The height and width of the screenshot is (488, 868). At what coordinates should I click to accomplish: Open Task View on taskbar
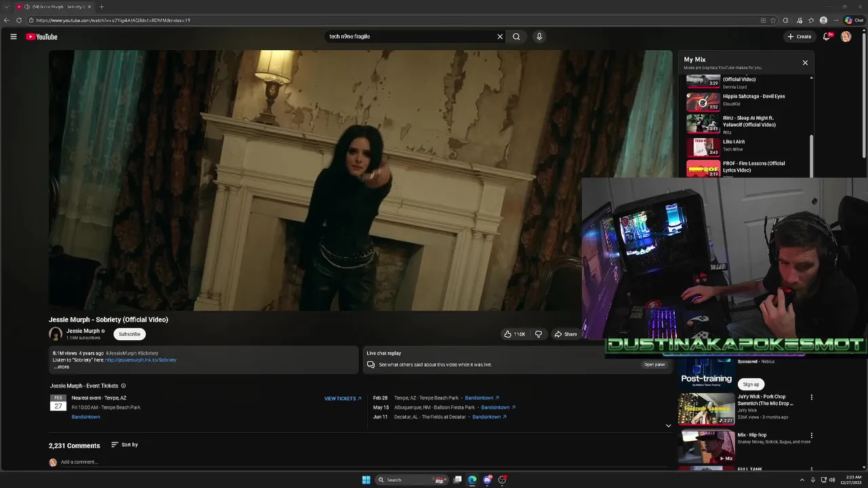[x=458, y=480]
